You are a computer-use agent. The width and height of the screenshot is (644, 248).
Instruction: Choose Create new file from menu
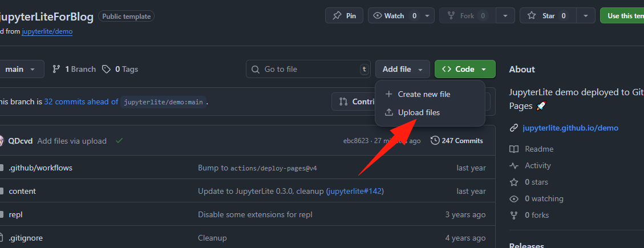coord(430,94)
